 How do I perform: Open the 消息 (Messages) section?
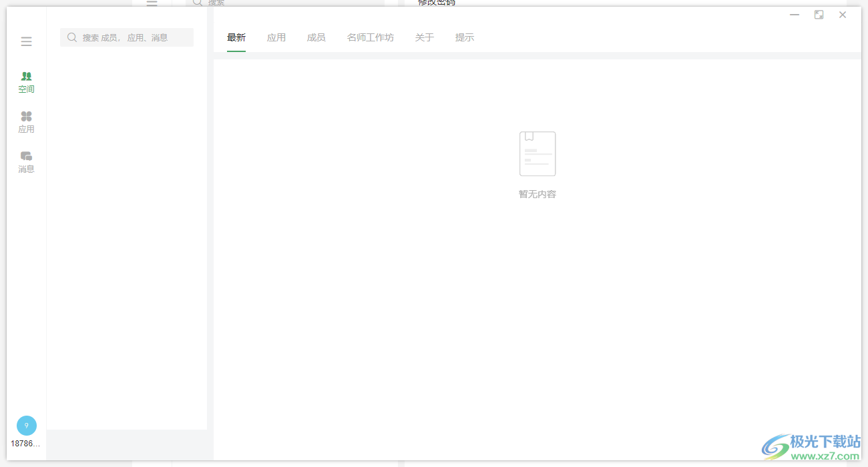(x=26, y=161)
